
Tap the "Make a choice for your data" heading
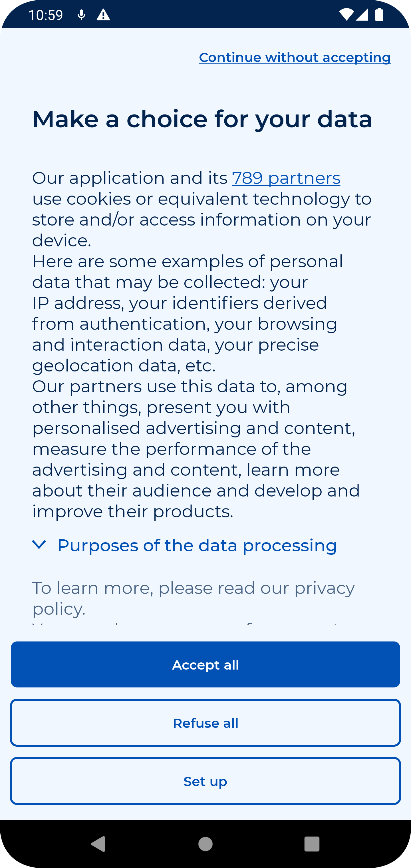[x=202, y=119]
